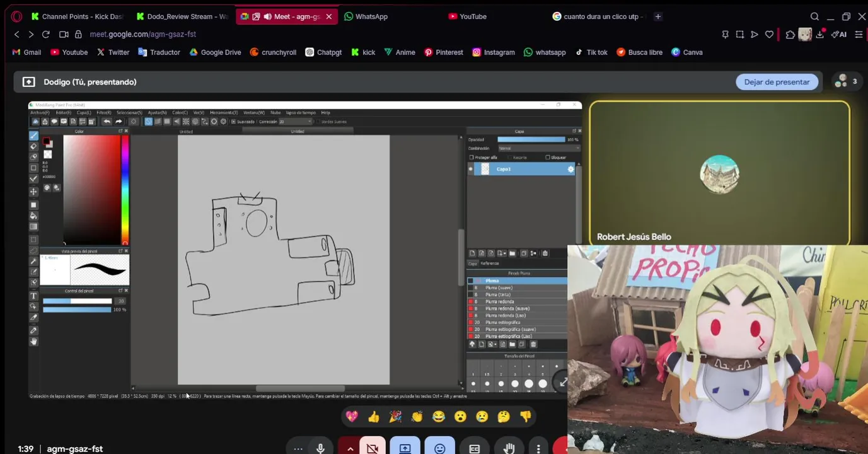Send the laughing face reaction
This screenshot has height=454, width=868.
439,416
